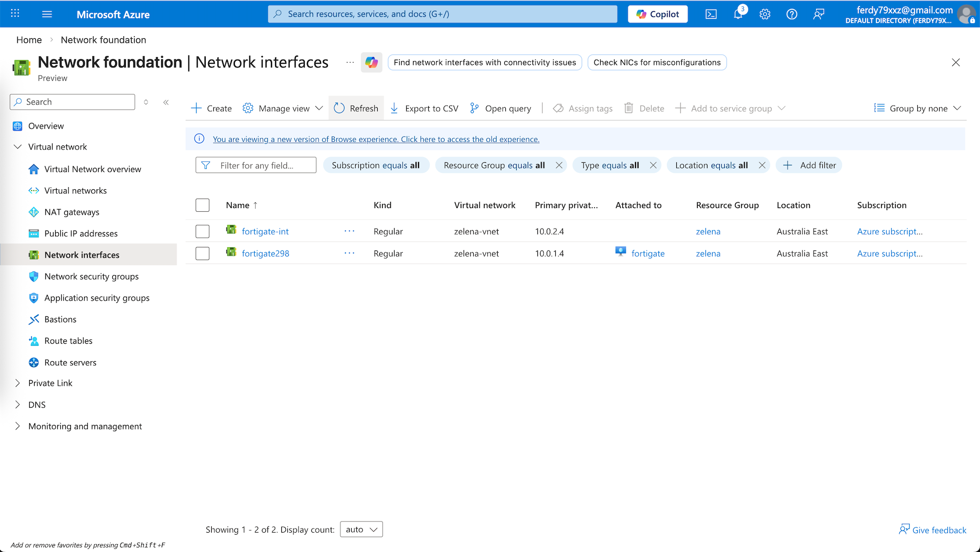Image resolution: width=980 pixels, height=552 pixels.
Task: Check the fortigate298 row checkbox
Action: (x=203, y=254)
